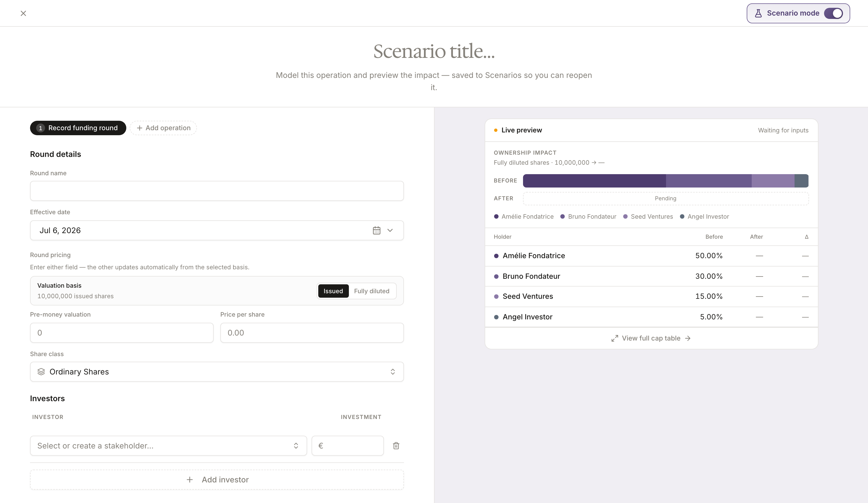868x503 pixels.
Task: Click the plus icon in Add operation
Action: click(139, 128)
